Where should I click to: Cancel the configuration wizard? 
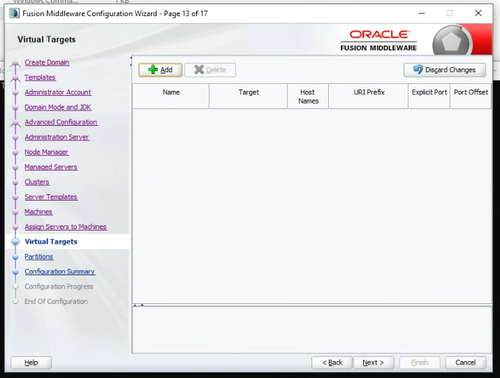[466, 362]
